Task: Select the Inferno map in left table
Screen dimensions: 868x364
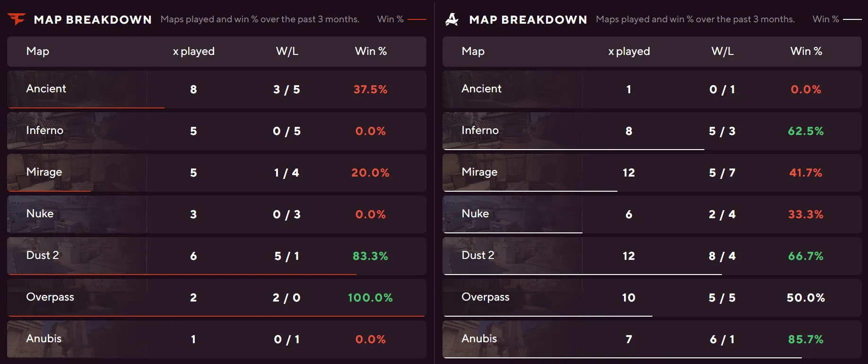Action: [45, 131]
